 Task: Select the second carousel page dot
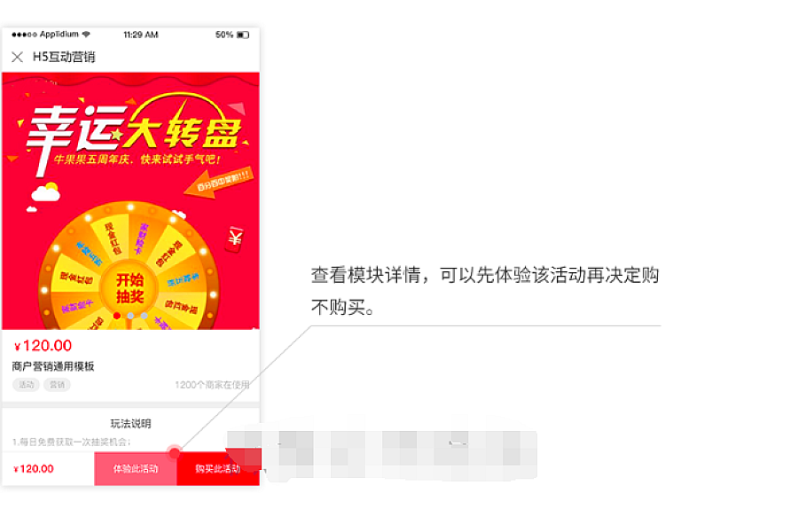pyautogui.click(x=131, y=317)
